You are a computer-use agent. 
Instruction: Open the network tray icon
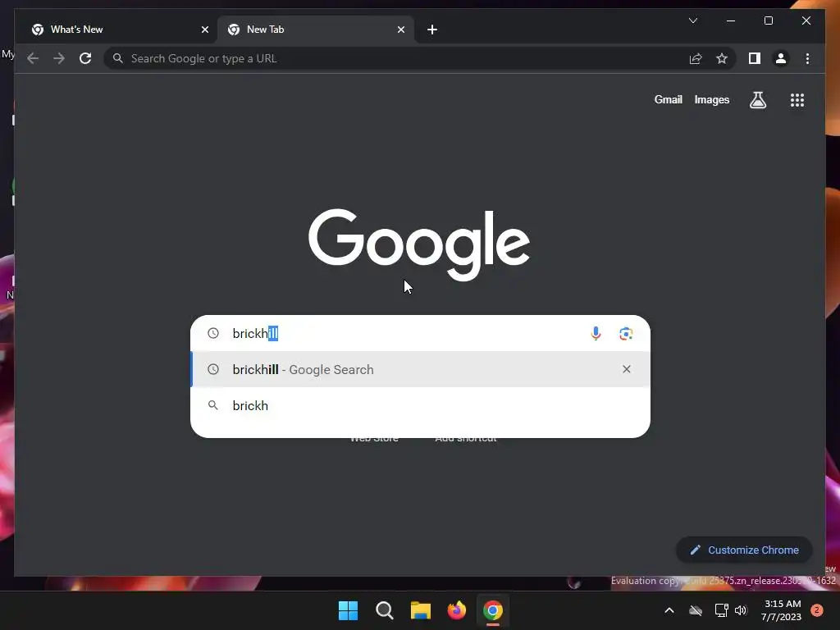coord(721,610)
